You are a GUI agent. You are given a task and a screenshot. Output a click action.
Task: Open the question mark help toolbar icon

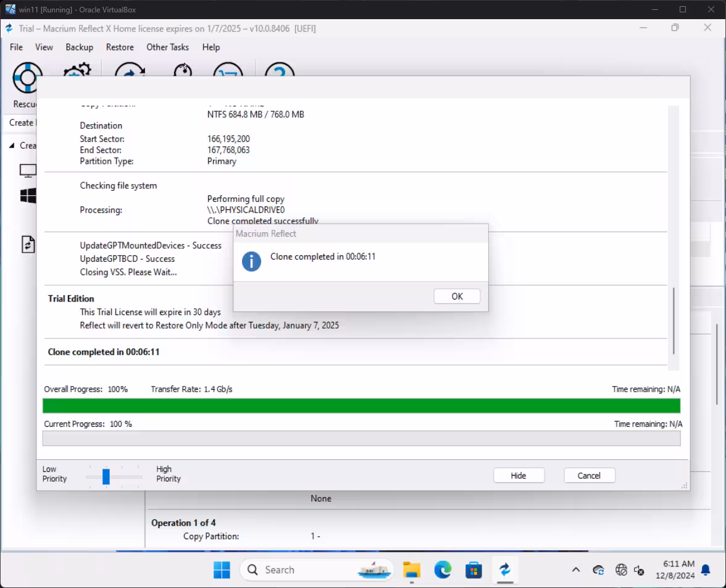click(x=280, y=70)
